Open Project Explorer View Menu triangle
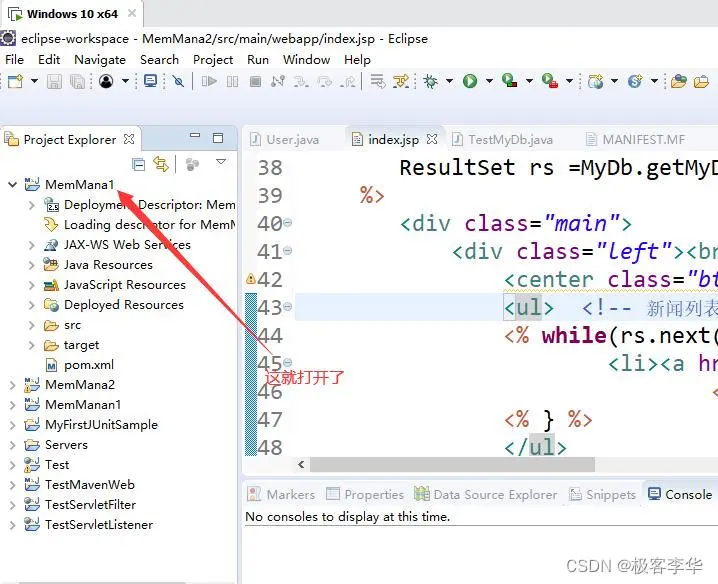This screenshot has width=718, height=584. click(x=221, y=162)
